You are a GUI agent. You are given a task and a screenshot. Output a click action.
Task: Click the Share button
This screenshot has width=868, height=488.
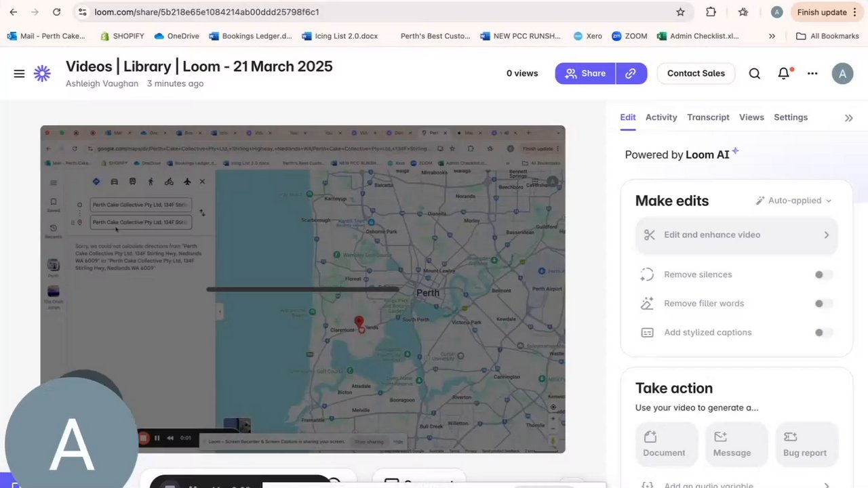pos(585,73)
